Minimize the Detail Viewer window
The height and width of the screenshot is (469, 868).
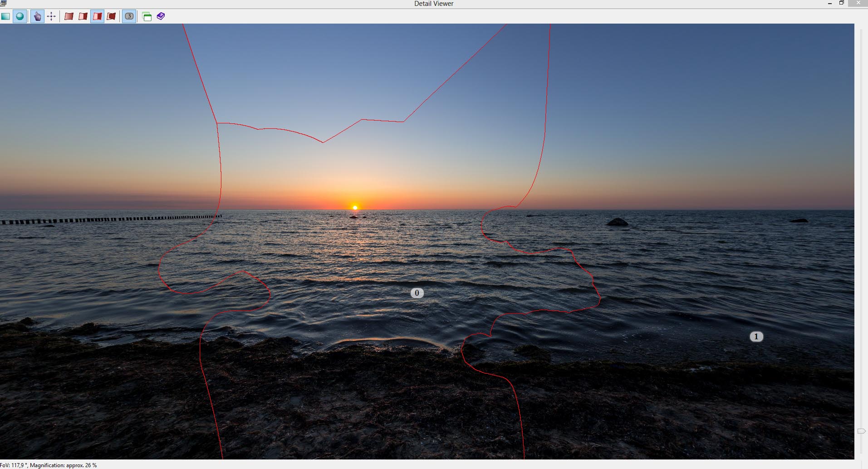[829, 3]
